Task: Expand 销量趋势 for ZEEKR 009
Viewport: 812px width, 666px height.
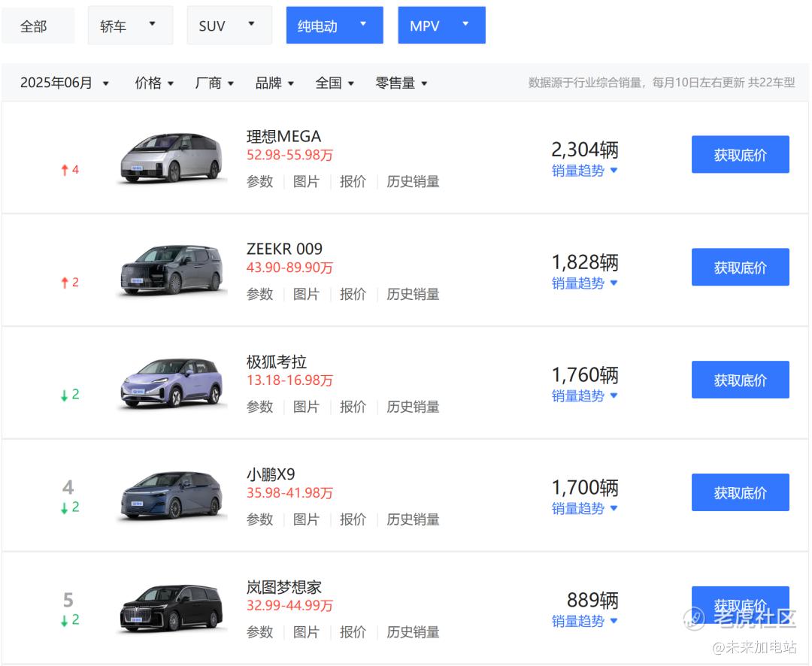Action: point(584,283)
